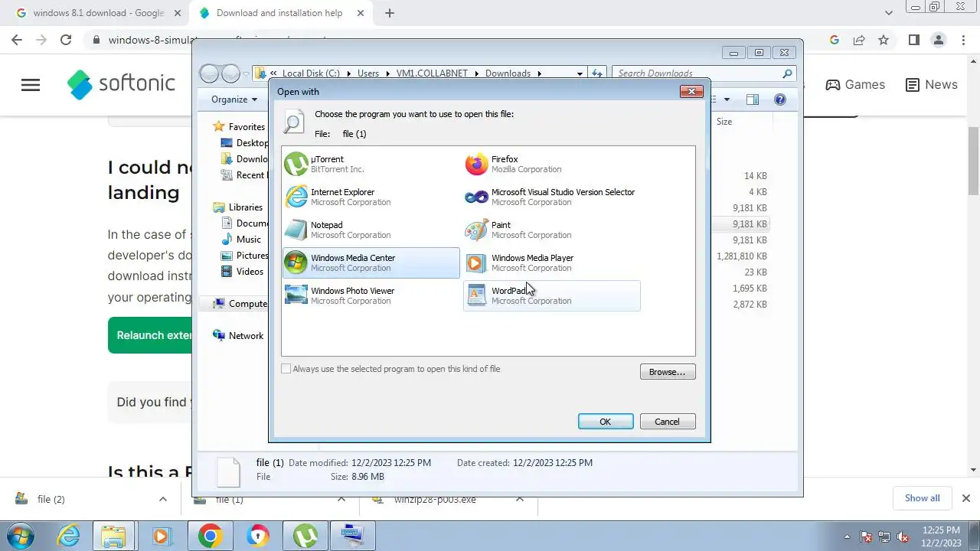Click the Browse... button

click(x=668, y=372)
